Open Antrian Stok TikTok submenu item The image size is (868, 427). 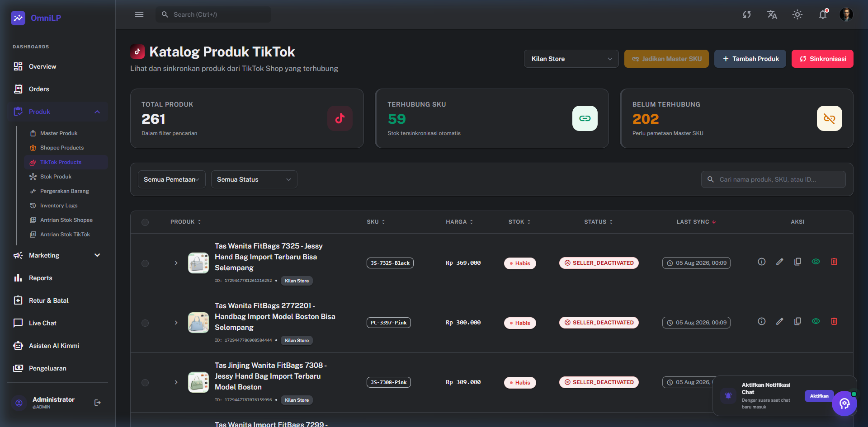coord(66,235)
